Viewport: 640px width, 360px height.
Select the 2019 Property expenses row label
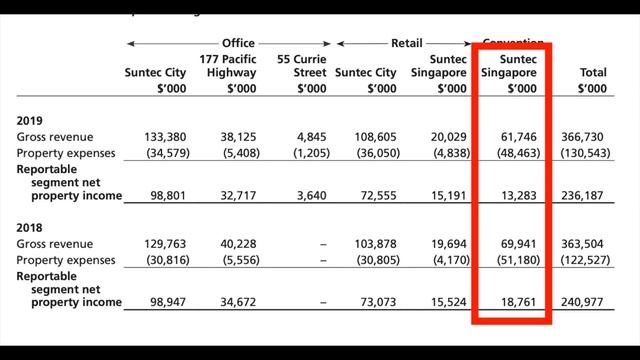pyautogui.click(x=66, y=153)
